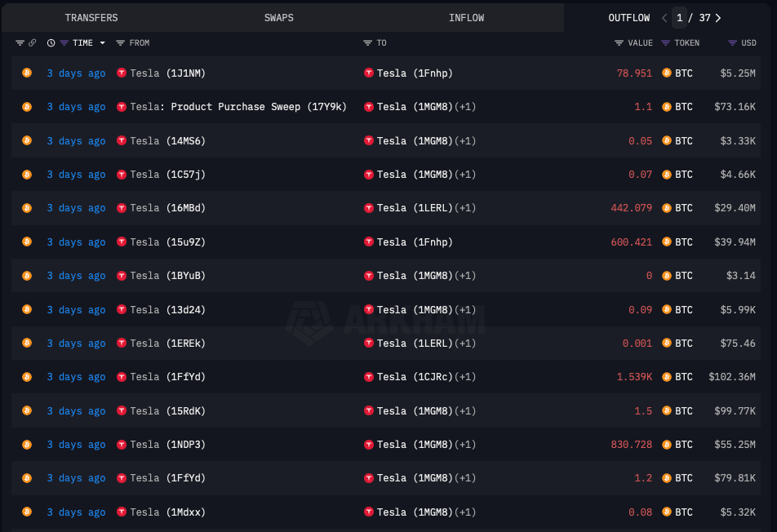Open the SWAPS tab
This screenshot has height=532, width=777.
click(x=278, y=18)
